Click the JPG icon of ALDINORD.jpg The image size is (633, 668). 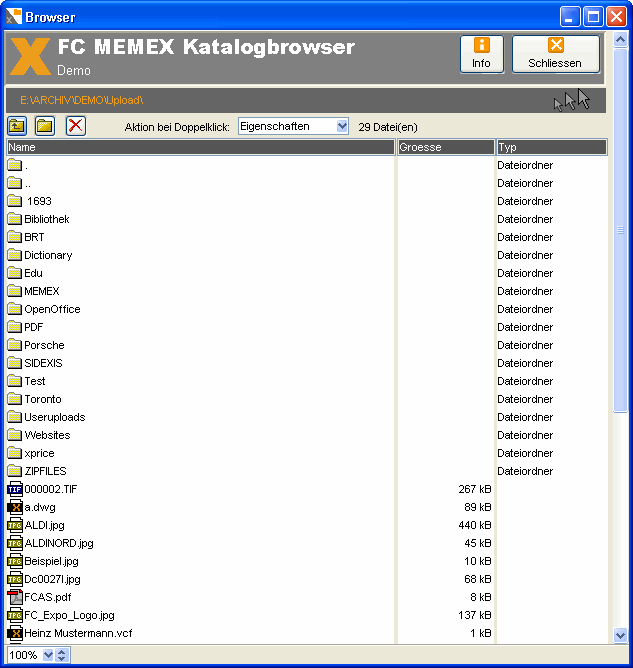tap(15, 543)
